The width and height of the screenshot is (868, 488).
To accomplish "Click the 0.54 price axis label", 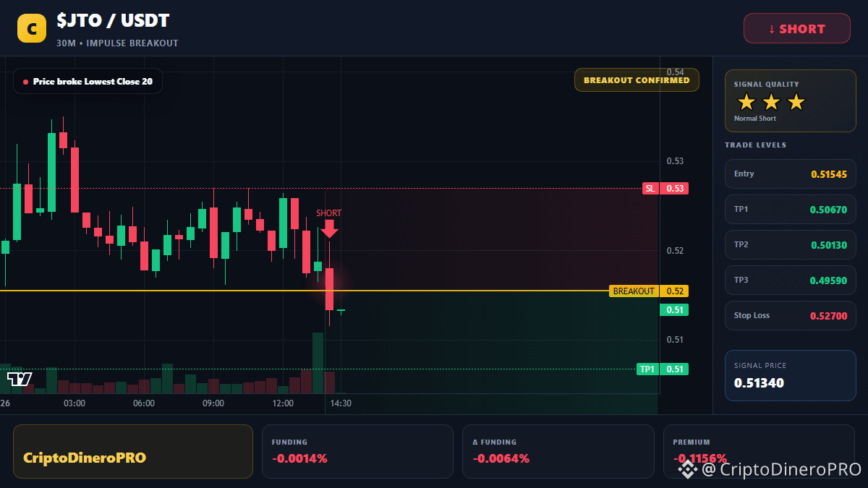I will click(676, 72).
